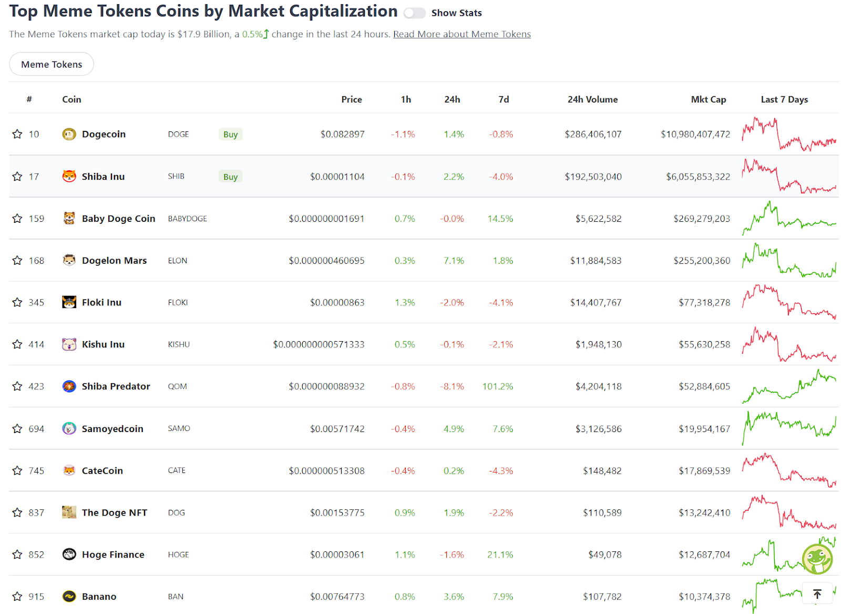The image size is (841, 616).
Task: Click the Hoge Finance logo
Action: [x=69, y=555]
